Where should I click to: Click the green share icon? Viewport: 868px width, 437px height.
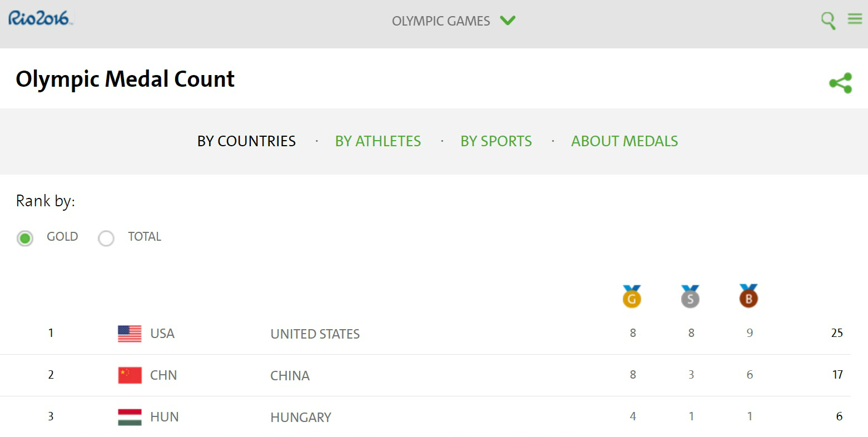click(x=840, y=83)
